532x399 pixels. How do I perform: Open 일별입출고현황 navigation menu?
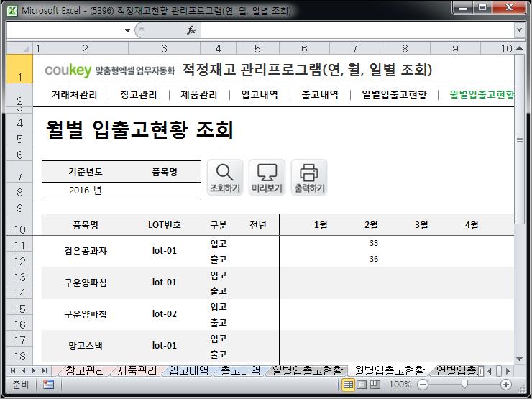pyautogui.click(x=394, y=95)
